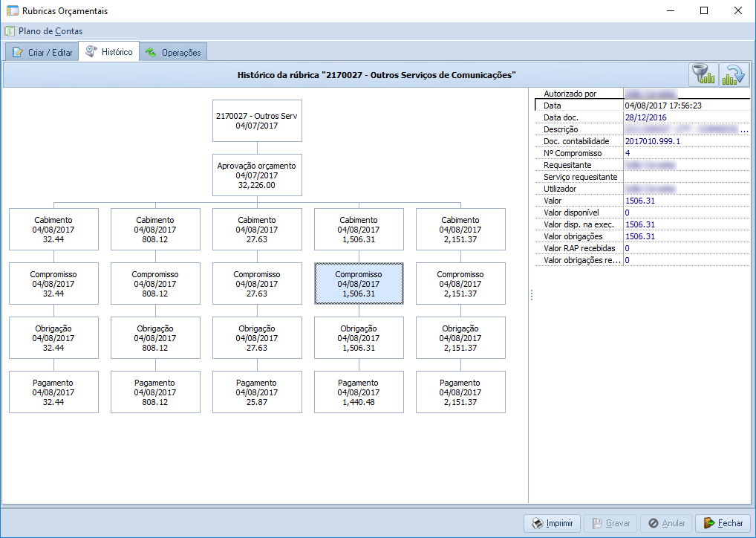
Task: Click the Autorizado por property label
Action: (x=570, y=94)
